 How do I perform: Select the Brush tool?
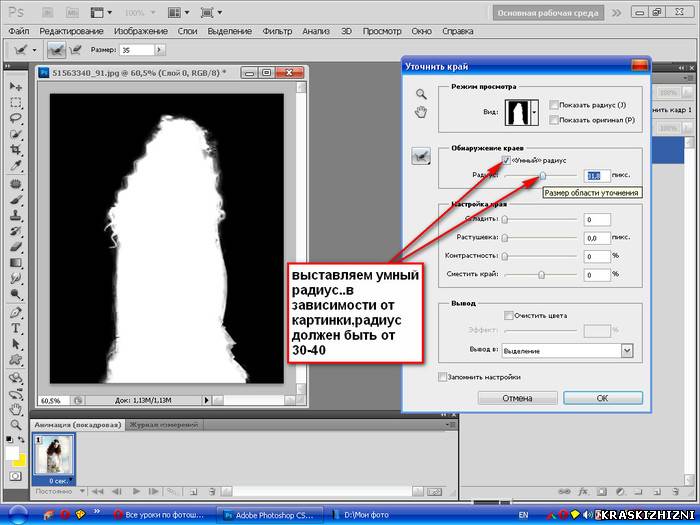(x=16, y=200)
